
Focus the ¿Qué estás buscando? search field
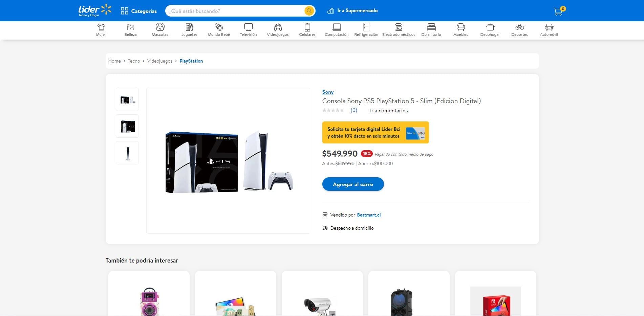coord(235,11)
